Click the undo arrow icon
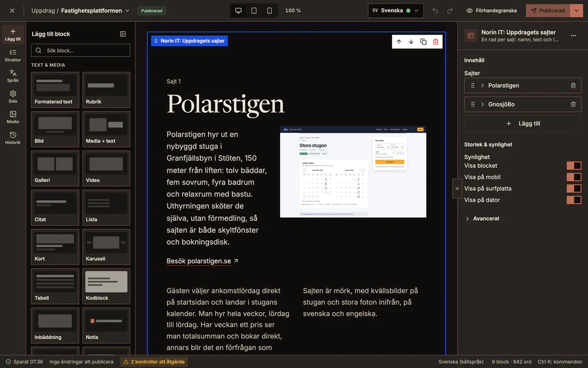 point(435,10)
